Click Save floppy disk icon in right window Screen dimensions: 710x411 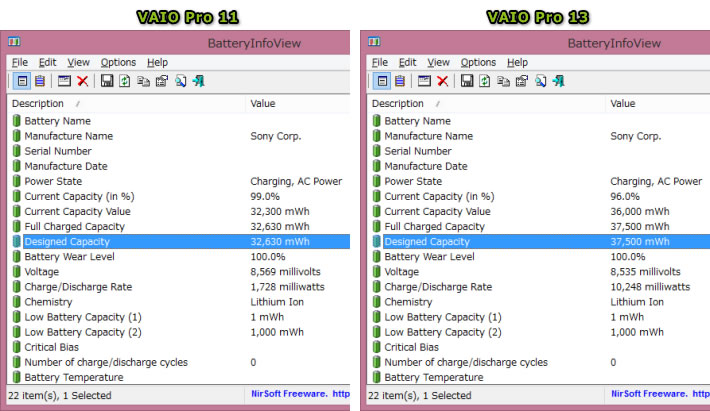coord(467,81)
